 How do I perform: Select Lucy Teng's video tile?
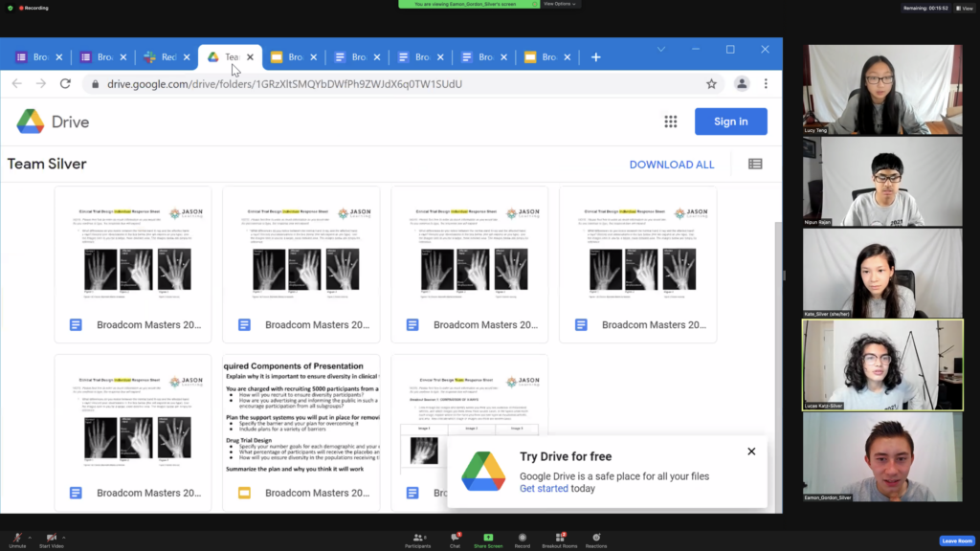882,89
